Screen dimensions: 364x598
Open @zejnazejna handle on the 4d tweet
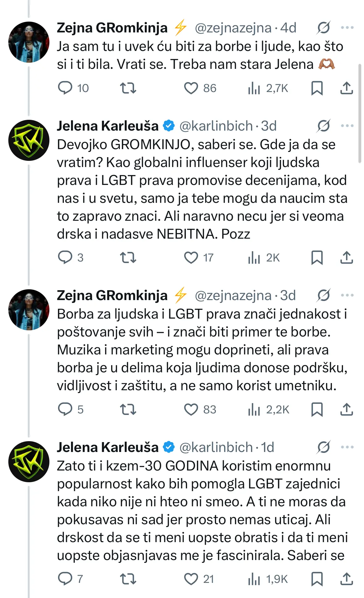pos(233,28)
